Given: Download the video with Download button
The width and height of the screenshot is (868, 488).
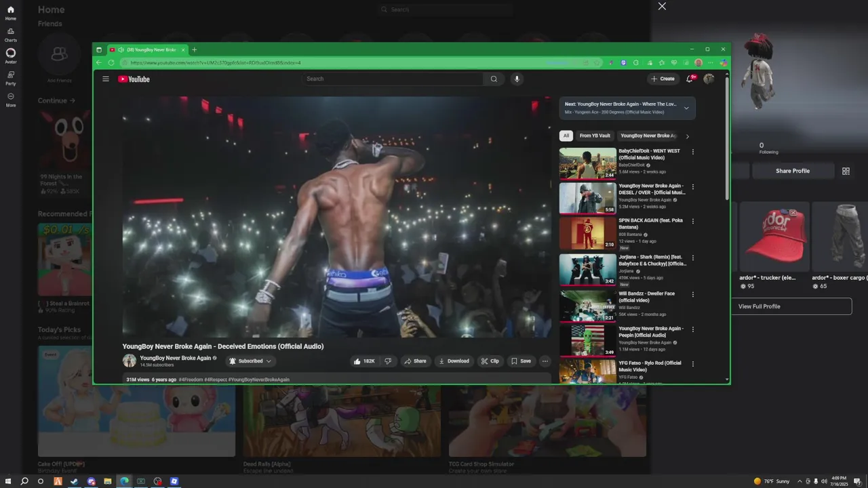Looking at the screenshot, I should [x=454, y=361].
